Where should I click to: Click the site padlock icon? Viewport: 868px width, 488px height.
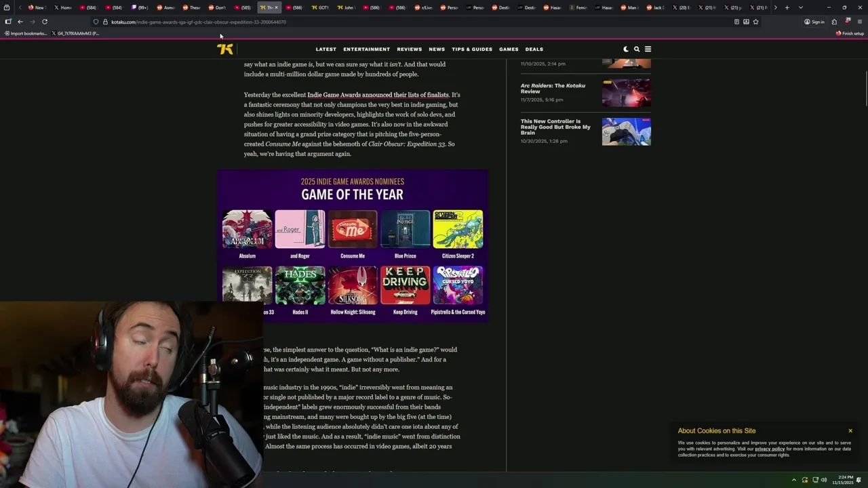[x=105, y=22]
